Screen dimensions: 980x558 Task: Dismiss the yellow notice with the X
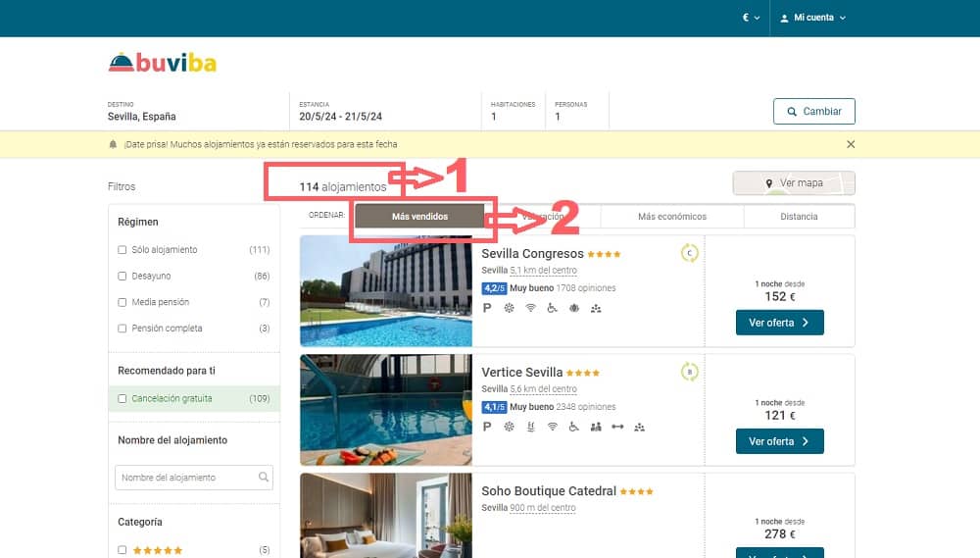(851, 144)
